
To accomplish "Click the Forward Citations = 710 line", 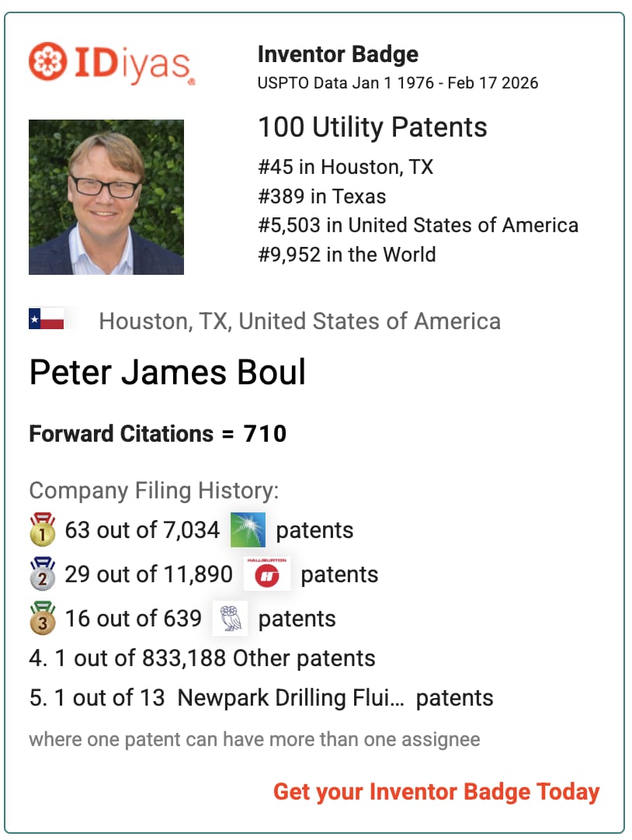I will [158, 433].
